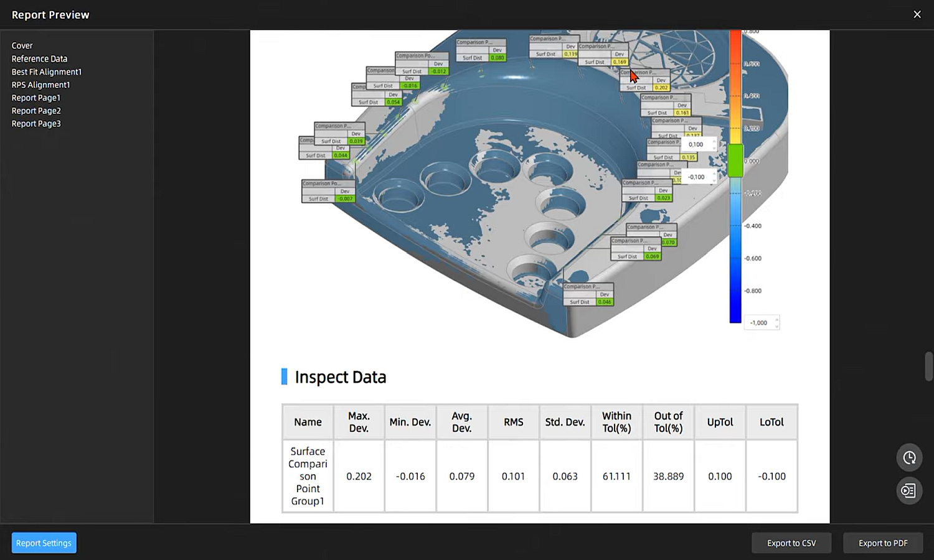Select RPS Alignment1 in the sidebar
Screen dimensions: 934x560
click(x=40, y=85)
